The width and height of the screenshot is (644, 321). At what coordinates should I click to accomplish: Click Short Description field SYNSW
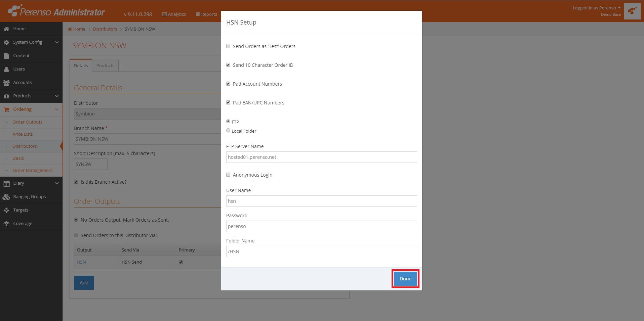pyautogui.click(x=91, y=164)
